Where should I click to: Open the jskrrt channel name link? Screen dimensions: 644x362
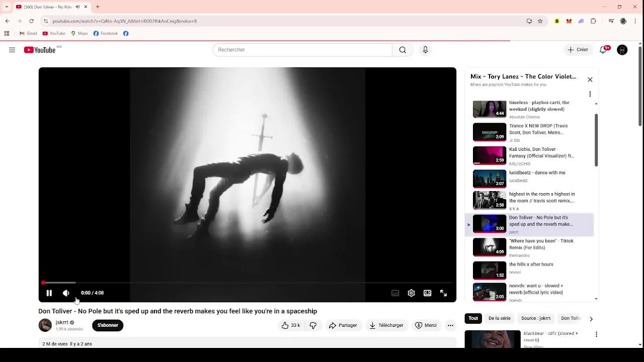point(62,322)
